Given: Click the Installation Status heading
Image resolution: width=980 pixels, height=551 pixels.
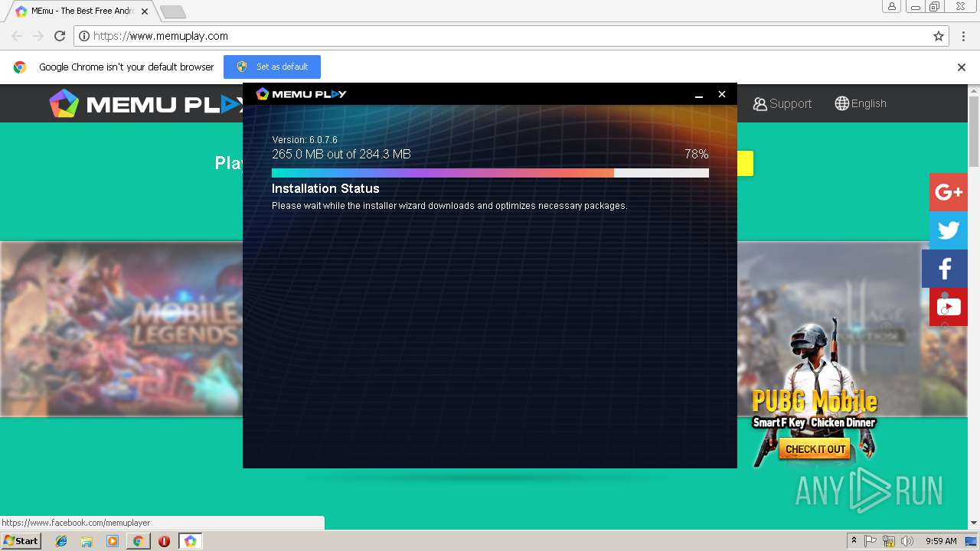Looking at the screenshot, I should pyautogui.click(x=325, y=188).
